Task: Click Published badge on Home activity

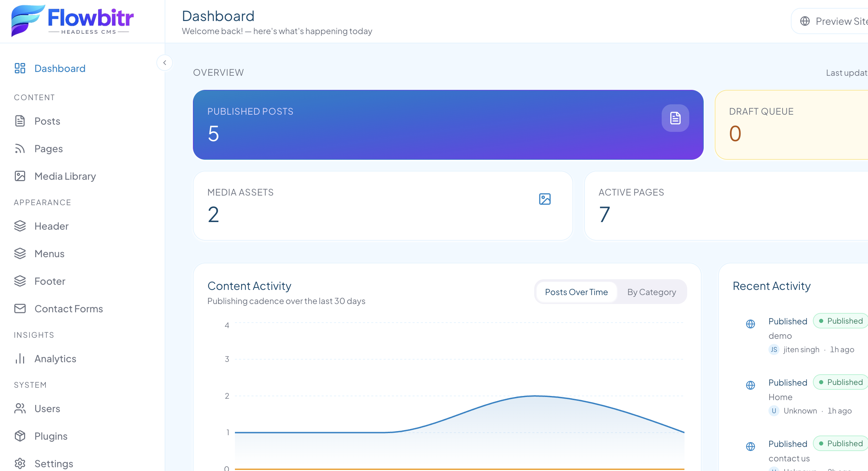Action: [841, 382]
